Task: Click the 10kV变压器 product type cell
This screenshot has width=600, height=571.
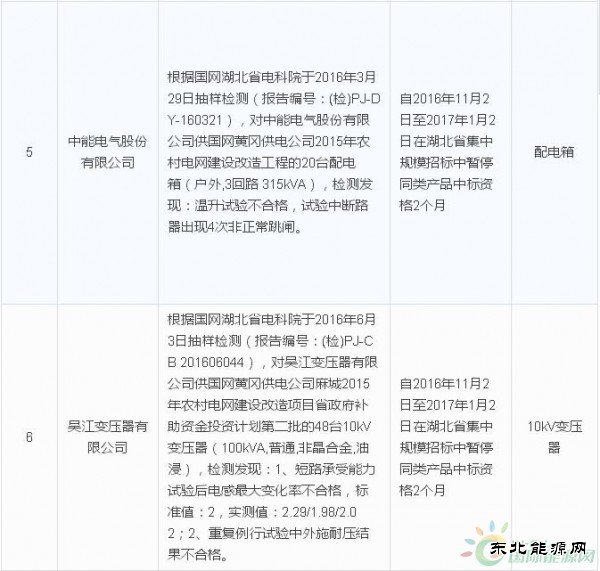Action: 555,437
